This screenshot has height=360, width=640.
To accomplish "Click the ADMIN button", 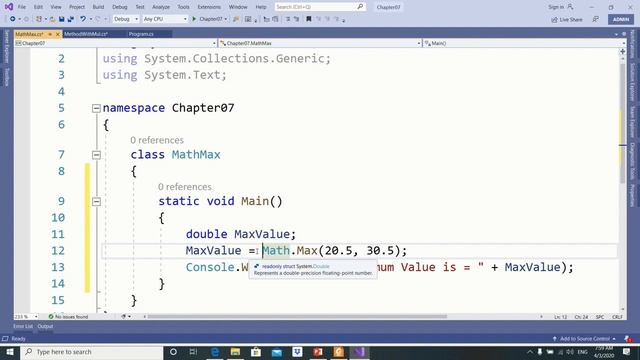I will [621, 19].
